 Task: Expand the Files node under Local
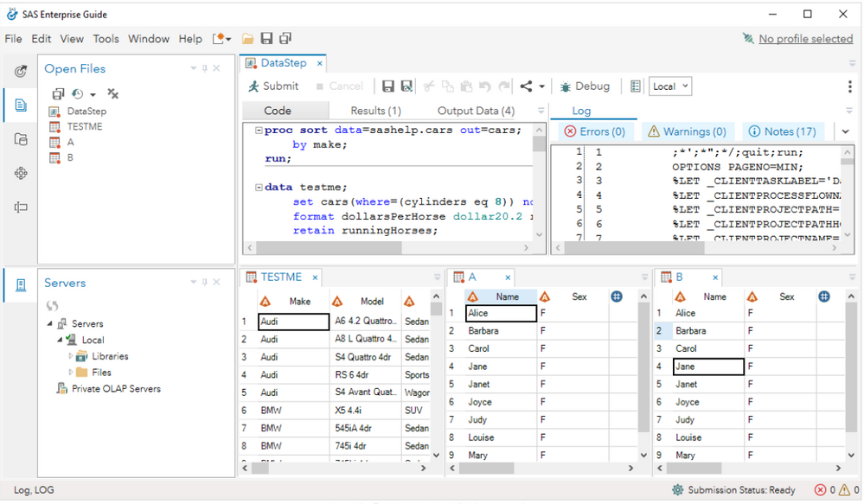click(x=71, y=373)
